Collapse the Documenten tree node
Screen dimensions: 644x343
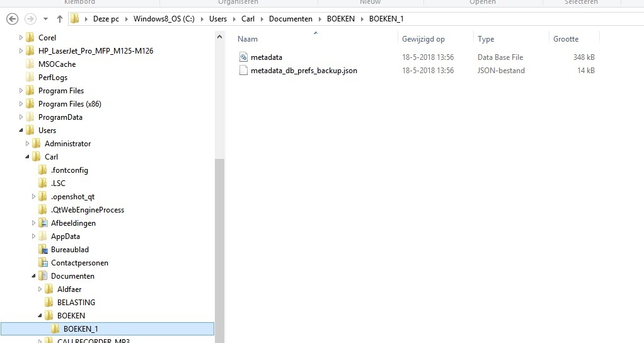[33, 276]
